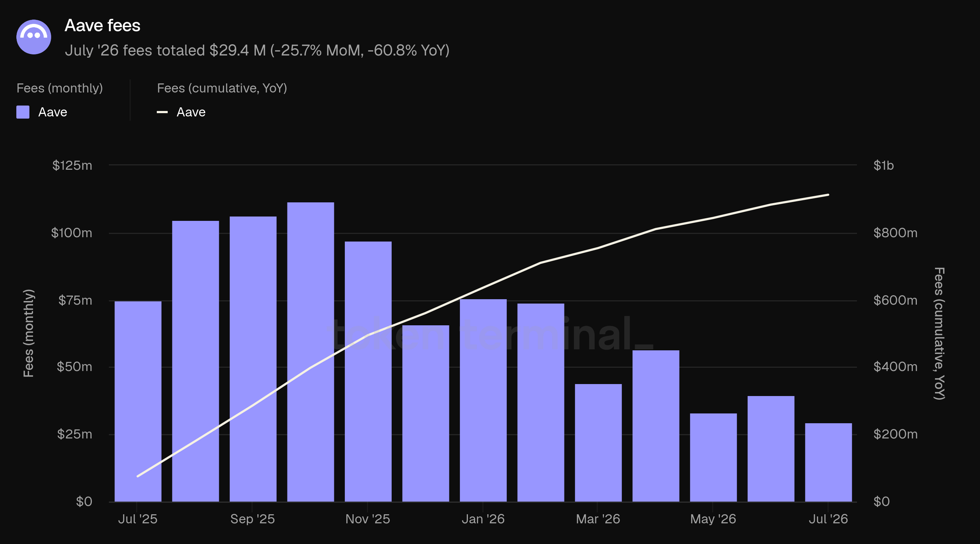Select the Apr '26 monthly fees bar
Viewport: 980px width, 544px height.
pos(656,426)
